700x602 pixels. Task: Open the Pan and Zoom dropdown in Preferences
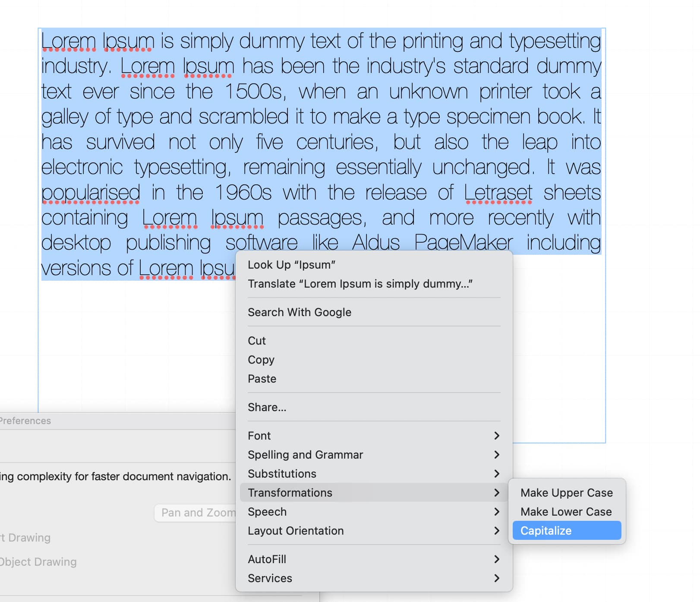point(195,513)
